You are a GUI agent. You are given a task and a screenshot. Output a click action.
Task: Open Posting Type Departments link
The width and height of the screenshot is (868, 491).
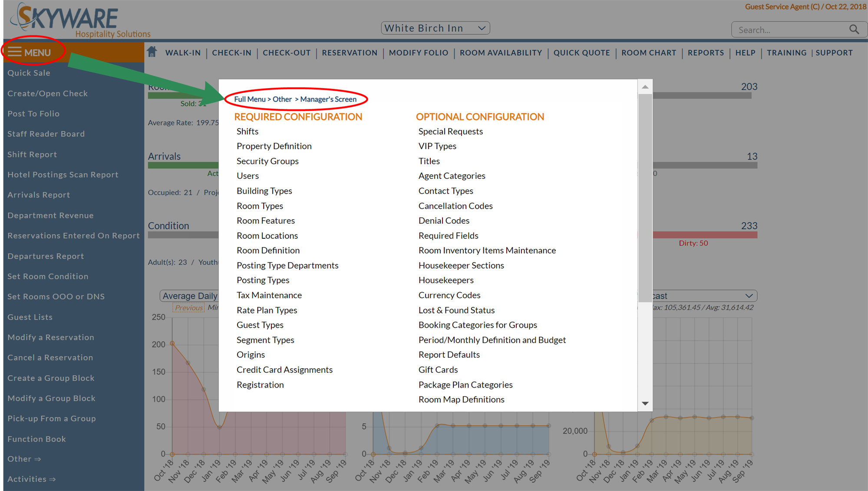(287, 265)
